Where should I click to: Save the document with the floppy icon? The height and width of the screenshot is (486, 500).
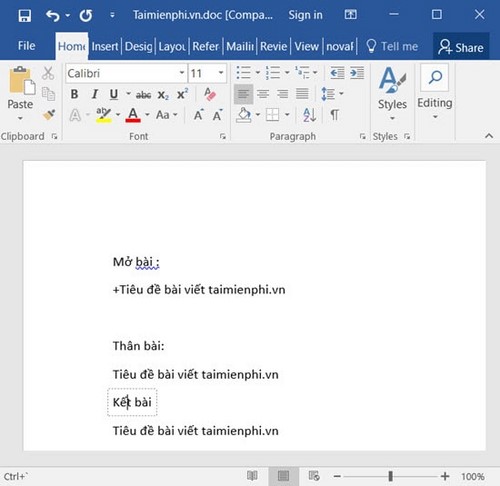25,15
